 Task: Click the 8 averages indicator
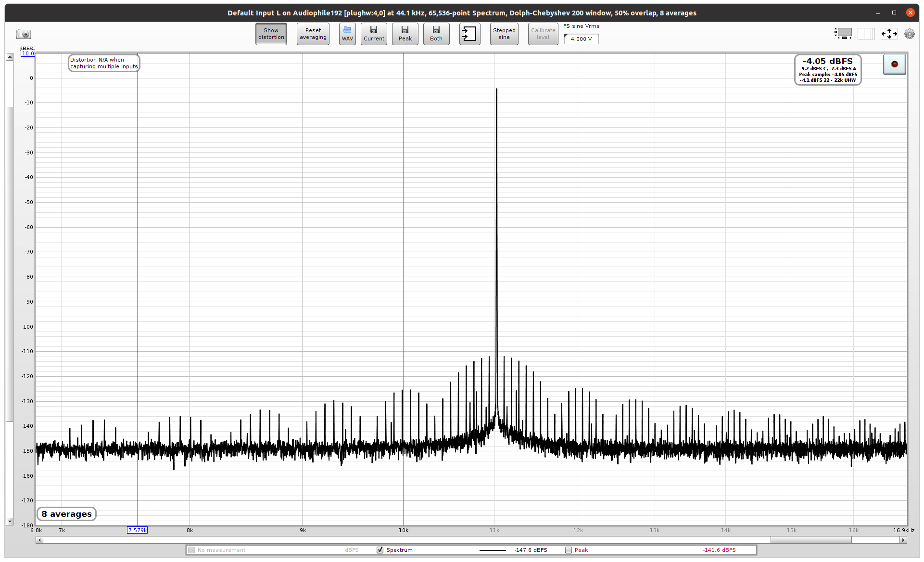[x=66, y=514]
